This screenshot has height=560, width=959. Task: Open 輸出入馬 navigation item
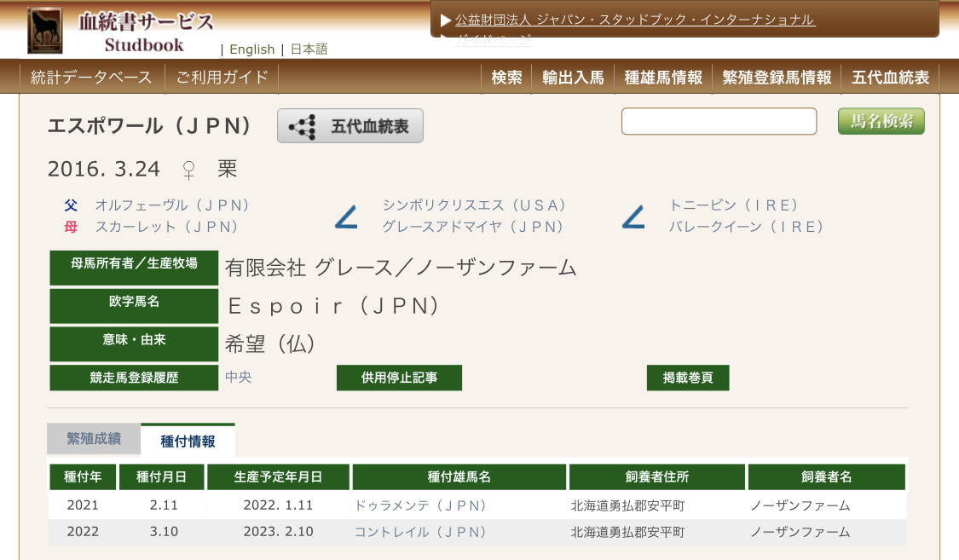(x=573, y=78)
